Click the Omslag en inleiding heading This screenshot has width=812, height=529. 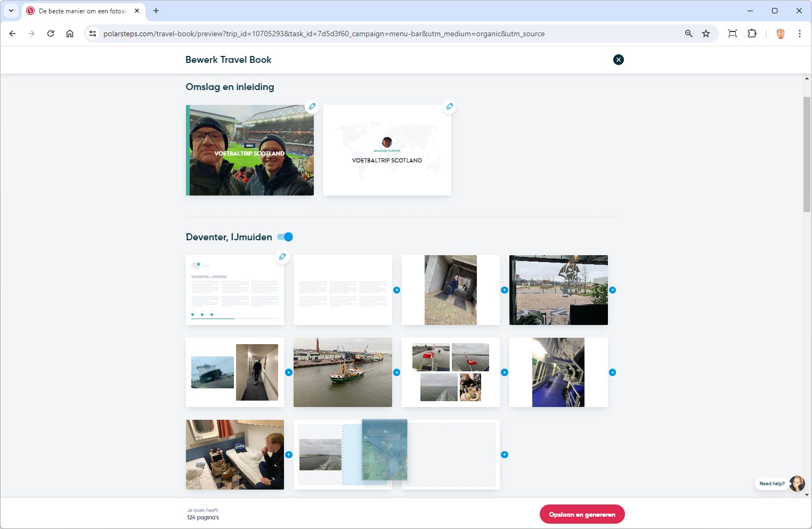230,87
